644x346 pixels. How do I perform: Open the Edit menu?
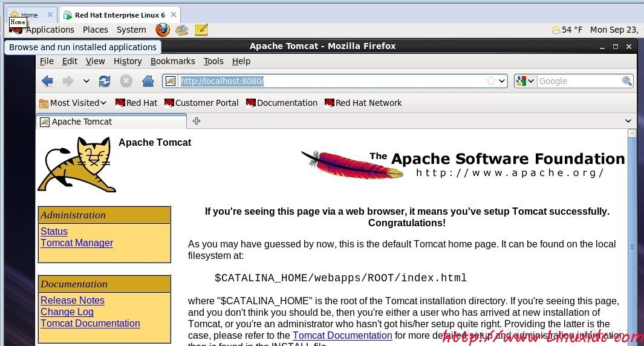coord(70,61)
